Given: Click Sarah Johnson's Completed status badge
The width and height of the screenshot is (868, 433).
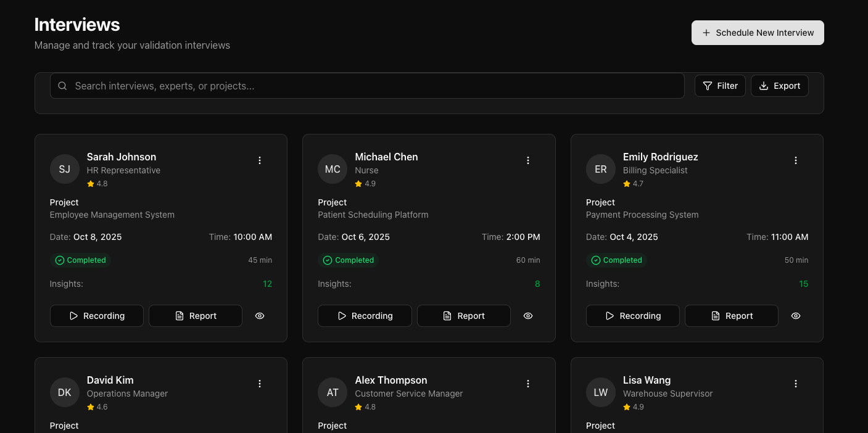Looking at the screenshot, I should (x=81, y=260).
